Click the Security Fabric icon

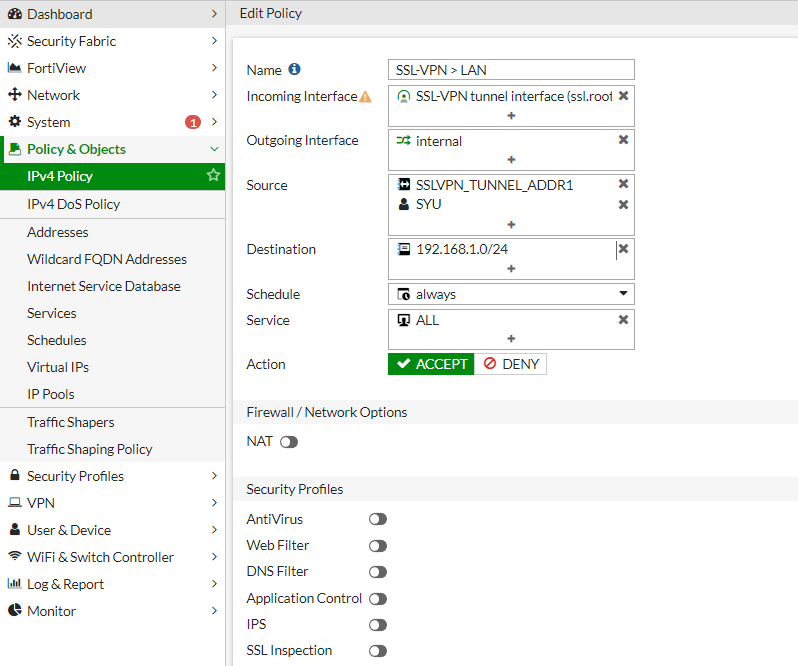(x=15, y=41)
